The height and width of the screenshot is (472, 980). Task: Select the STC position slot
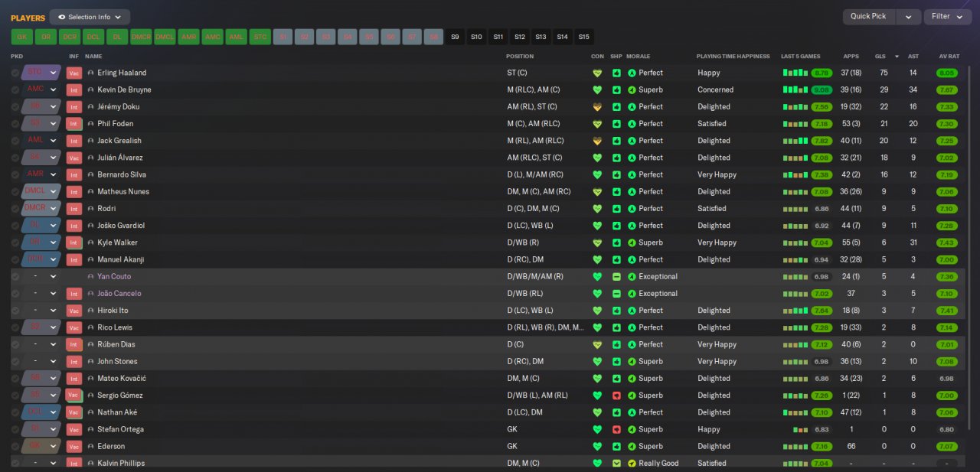pyautogui.click(x=260, y=37)
